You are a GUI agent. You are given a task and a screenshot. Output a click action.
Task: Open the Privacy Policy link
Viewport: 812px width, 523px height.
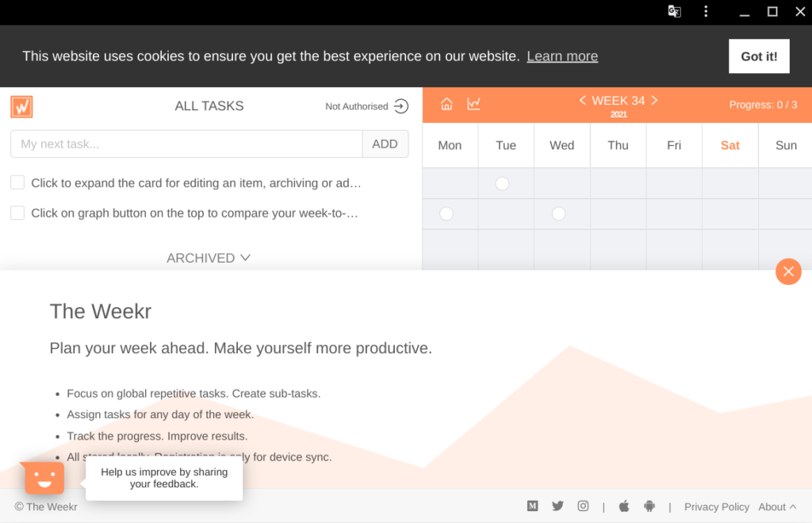(717, 507)
